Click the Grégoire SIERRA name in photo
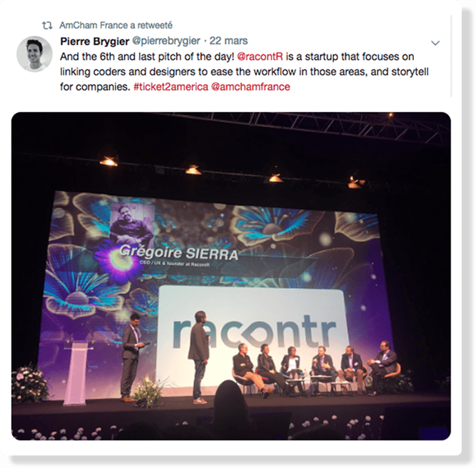 point(178,253)
